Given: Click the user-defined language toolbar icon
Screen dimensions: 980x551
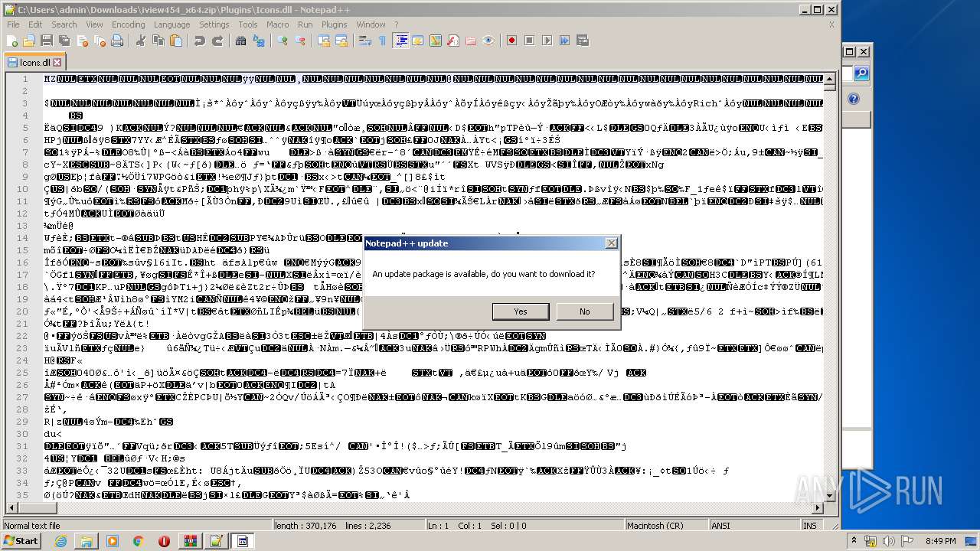Looking at the screenshot, I should pyautogui.click(x=418, y=41).
